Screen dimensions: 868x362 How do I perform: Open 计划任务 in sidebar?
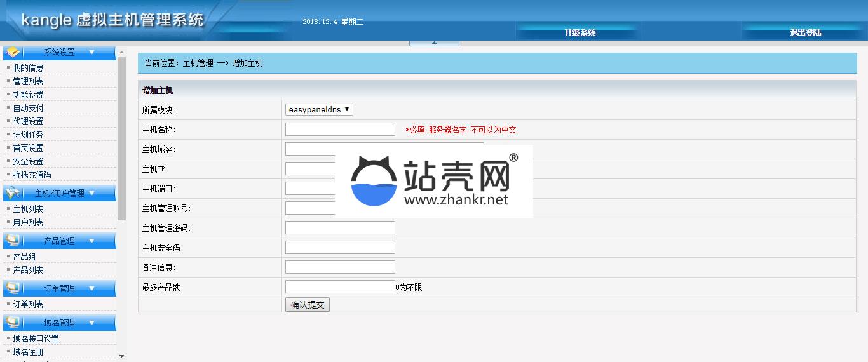28,135
